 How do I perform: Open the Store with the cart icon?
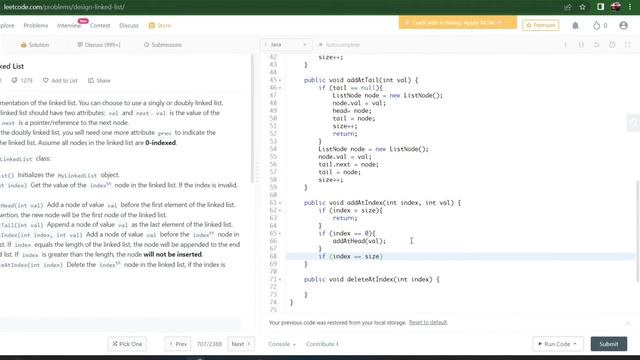[152, 25]
